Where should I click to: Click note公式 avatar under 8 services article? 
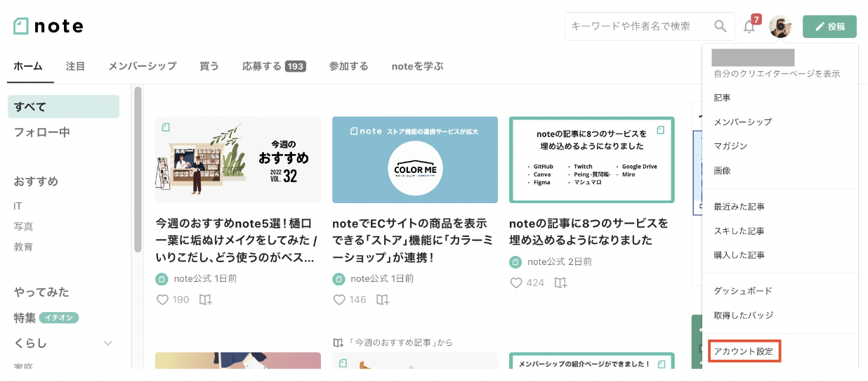516,261
